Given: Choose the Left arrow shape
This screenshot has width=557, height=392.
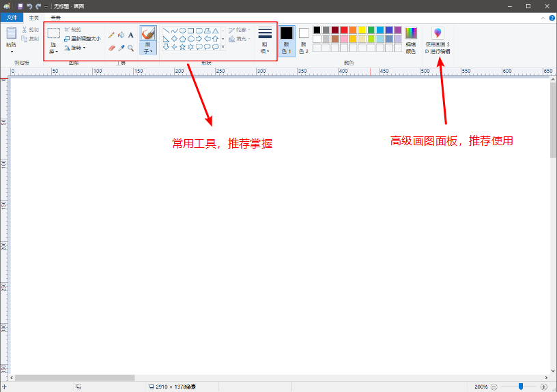Looking at the screenshot, I should [207, 39].
